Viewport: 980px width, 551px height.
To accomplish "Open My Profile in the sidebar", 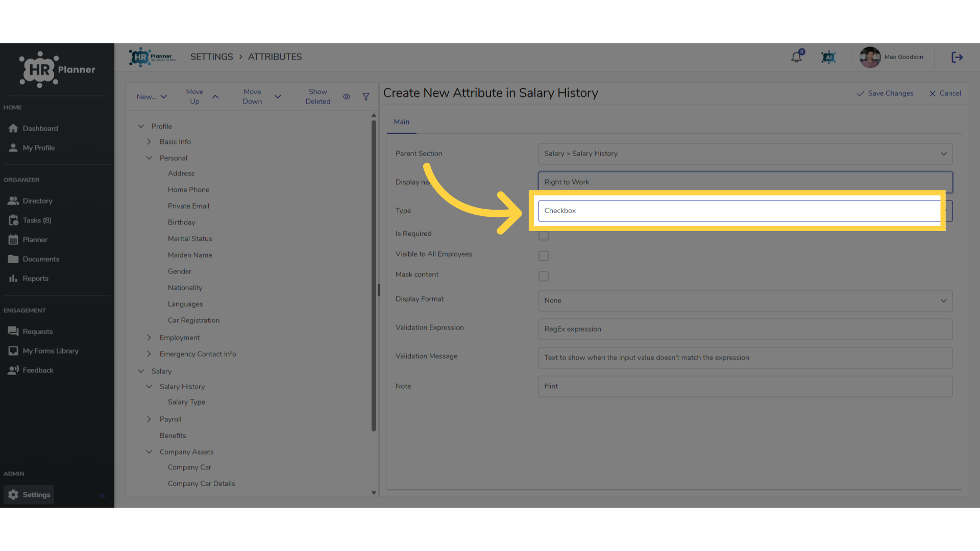I will pos(32,148).
